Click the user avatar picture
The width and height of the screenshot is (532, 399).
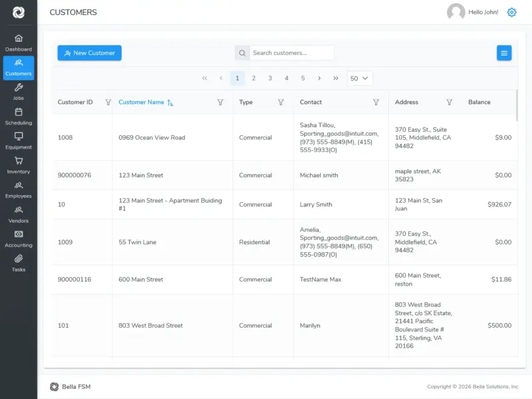456,12
